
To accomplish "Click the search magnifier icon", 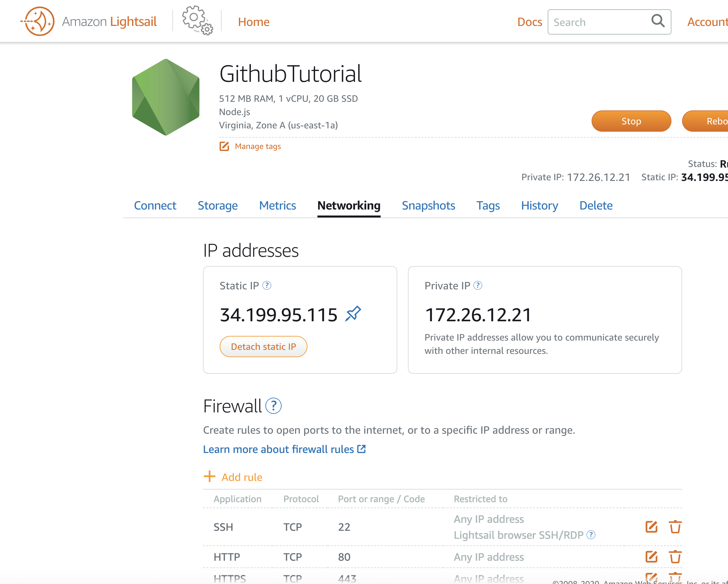I will 657,21.
